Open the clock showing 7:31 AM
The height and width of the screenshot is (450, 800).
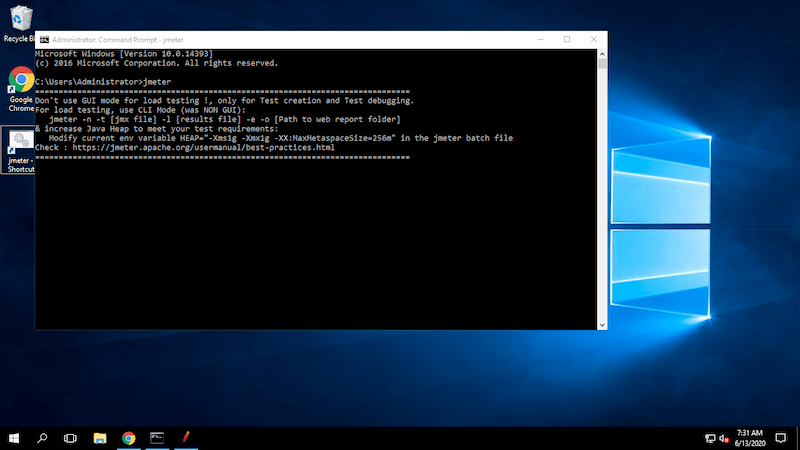750,438
